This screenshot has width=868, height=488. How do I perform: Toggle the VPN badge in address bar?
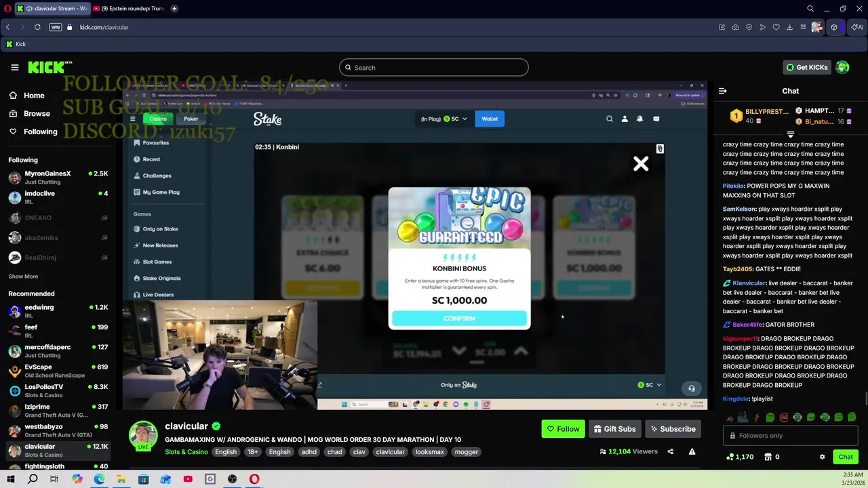tap(56, 27)
